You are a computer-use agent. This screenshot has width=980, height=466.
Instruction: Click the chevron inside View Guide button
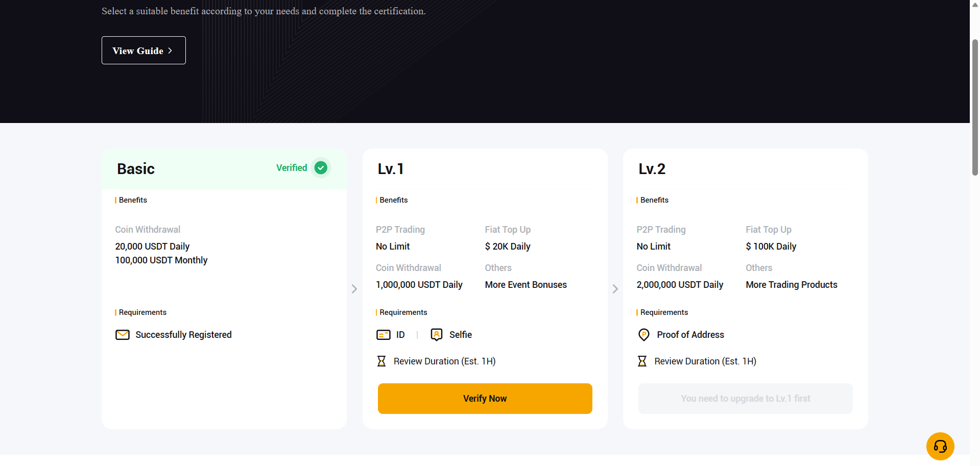(171, 51)
